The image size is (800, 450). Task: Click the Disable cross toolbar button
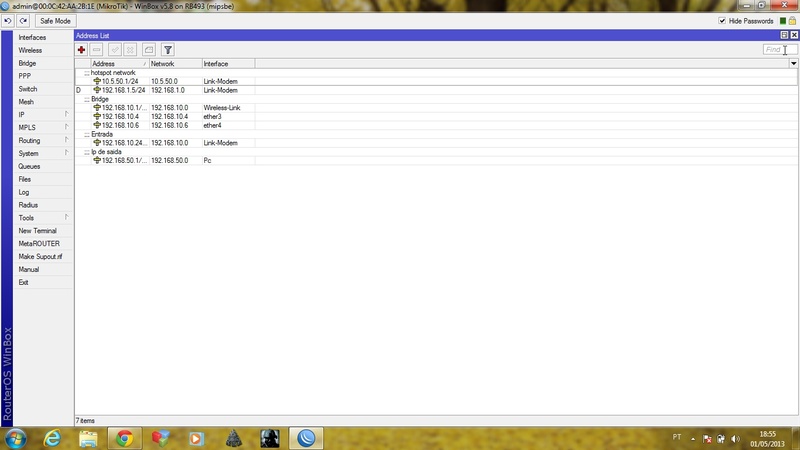click(130, 49)
